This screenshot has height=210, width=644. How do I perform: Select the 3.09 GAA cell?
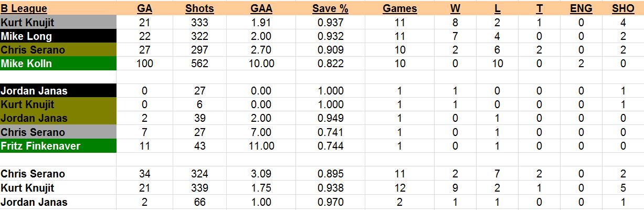click(x=262, y=174)
